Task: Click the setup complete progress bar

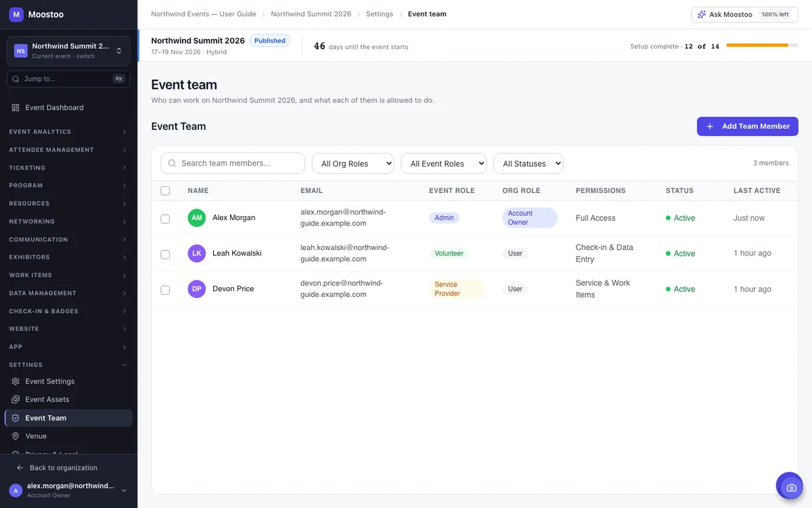Action: pos(763,45)
